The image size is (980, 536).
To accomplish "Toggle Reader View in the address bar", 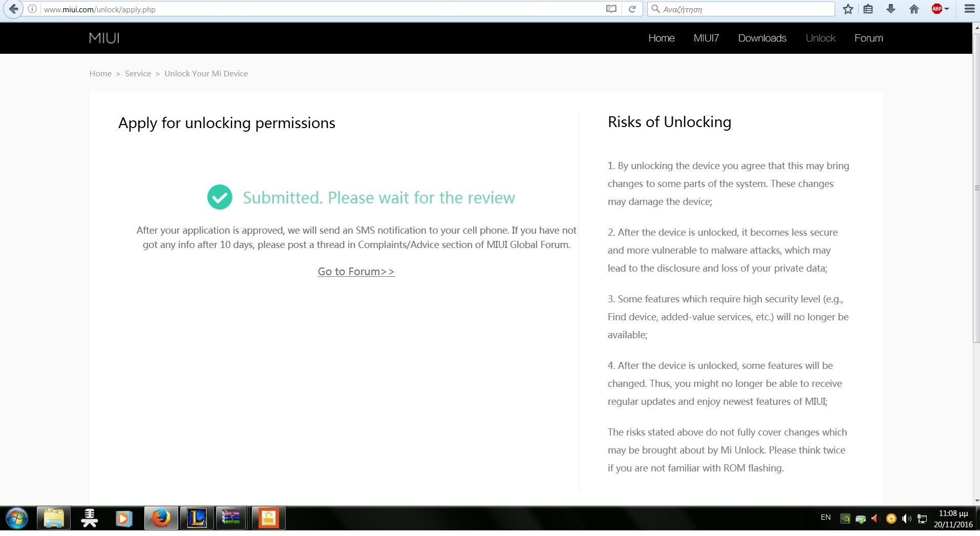I will (x=611, y=9).
